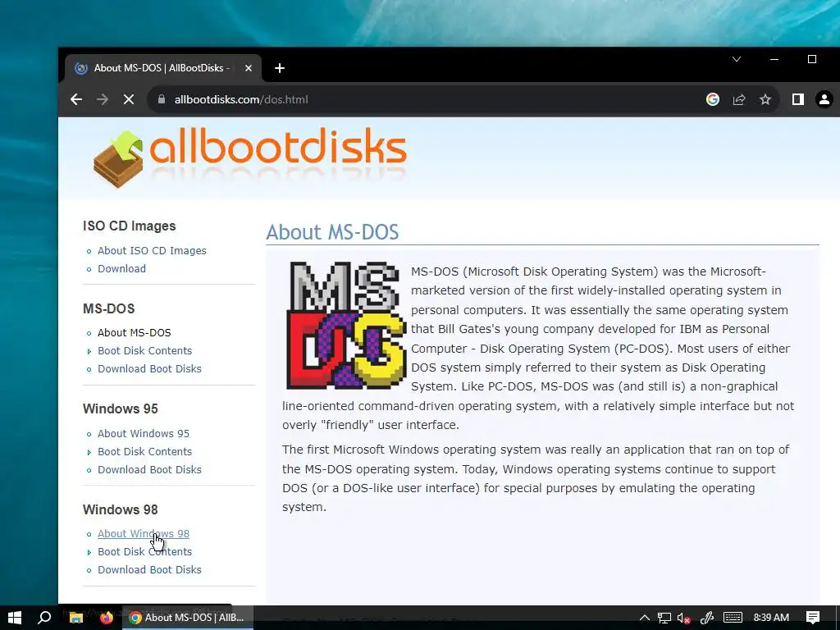Open Download Boot Disks under Windows 98
This screenshot has height=630, width=840.
[149, 570]
